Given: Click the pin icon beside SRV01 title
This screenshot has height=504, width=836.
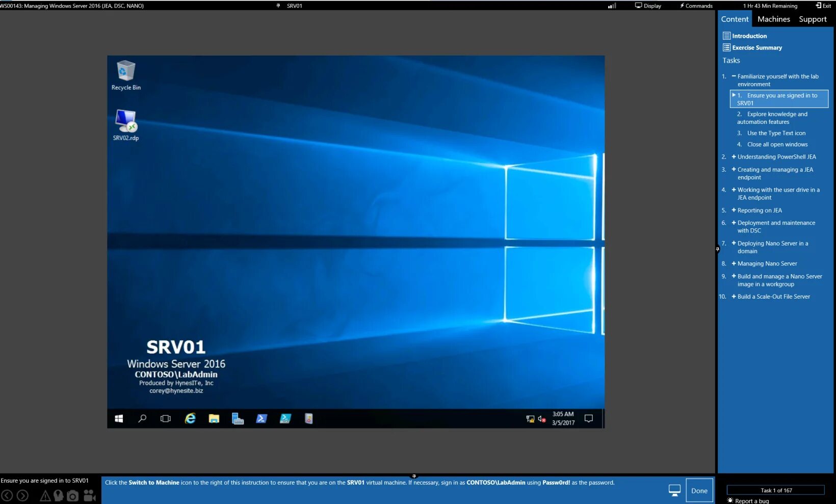Looking at the screenshot, I should pos(278,6).
